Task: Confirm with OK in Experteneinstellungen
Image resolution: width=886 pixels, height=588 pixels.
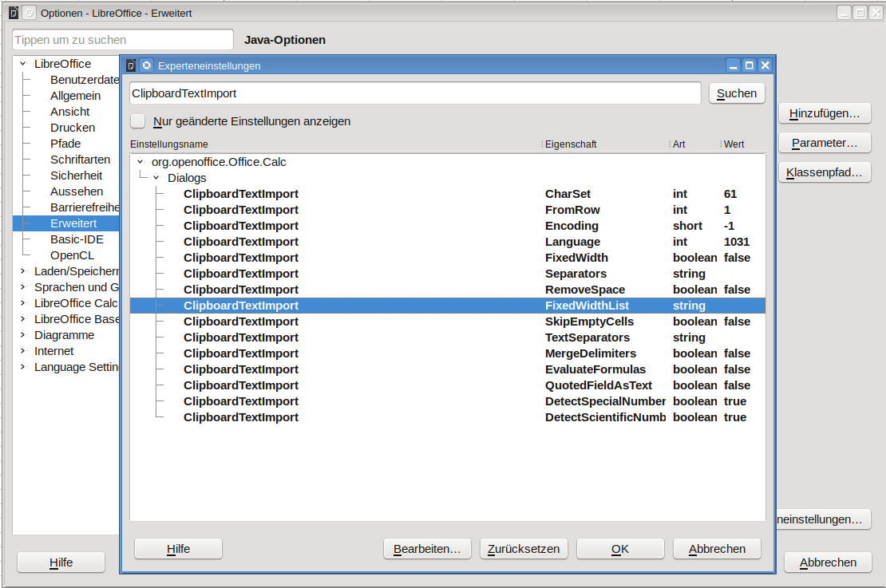Action: tap(620, 549)
